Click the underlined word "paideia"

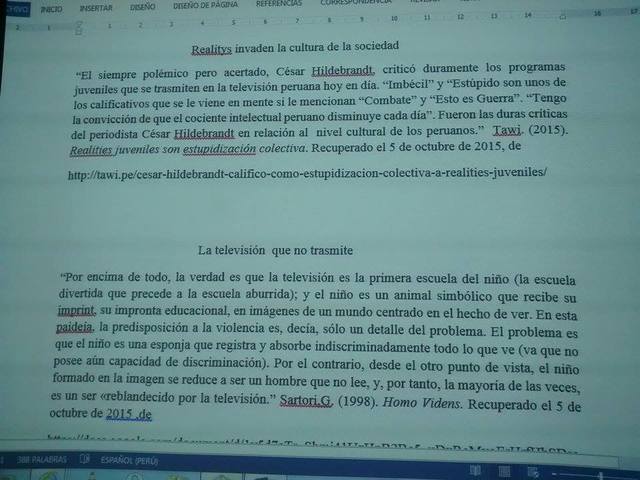coord(74,327)
